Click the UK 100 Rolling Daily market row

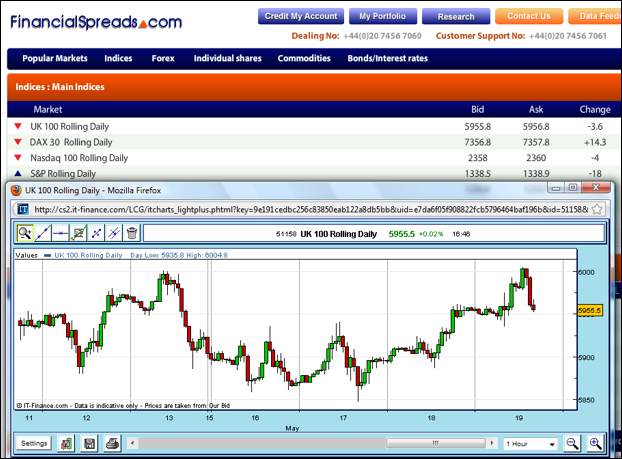click(x=314, y=127)
